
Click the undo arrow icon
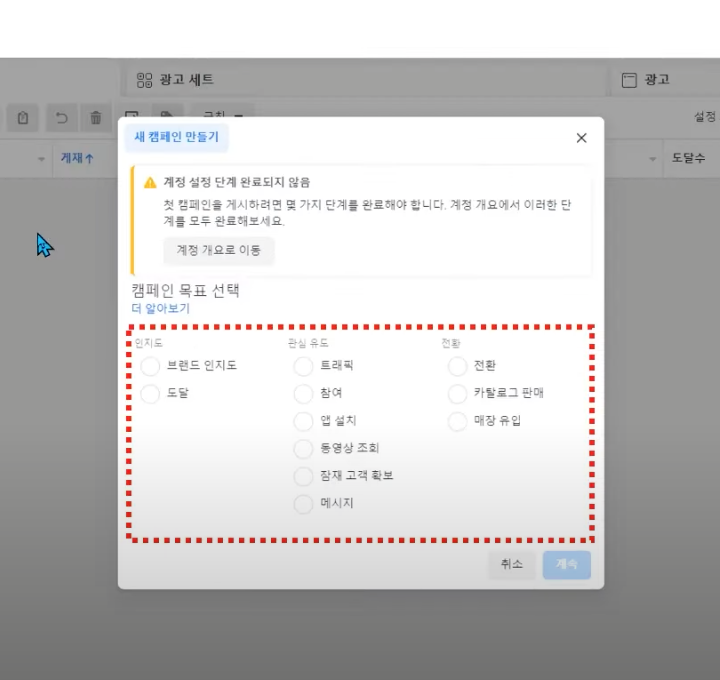tap(61, 118)
